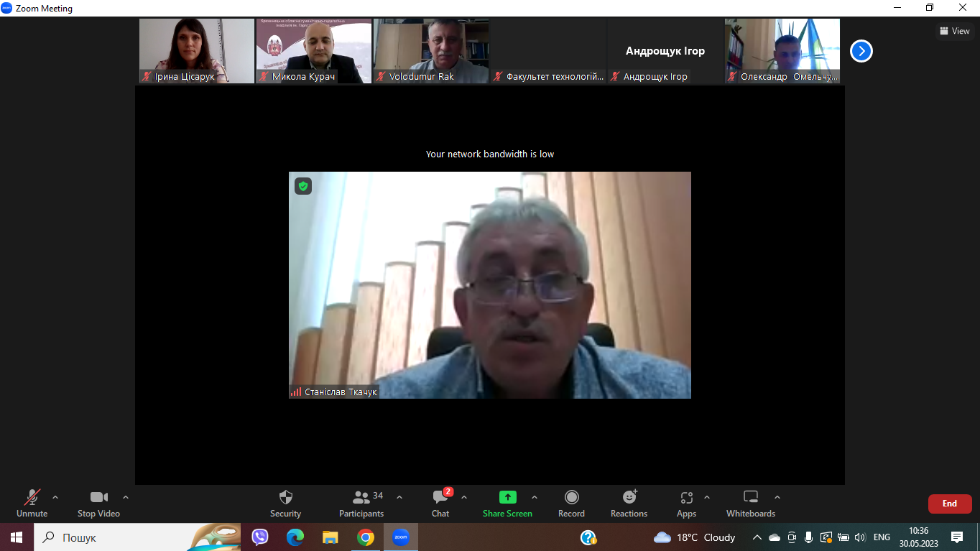Expand audio options arrow beside Unmute

(x=55, y=497)
